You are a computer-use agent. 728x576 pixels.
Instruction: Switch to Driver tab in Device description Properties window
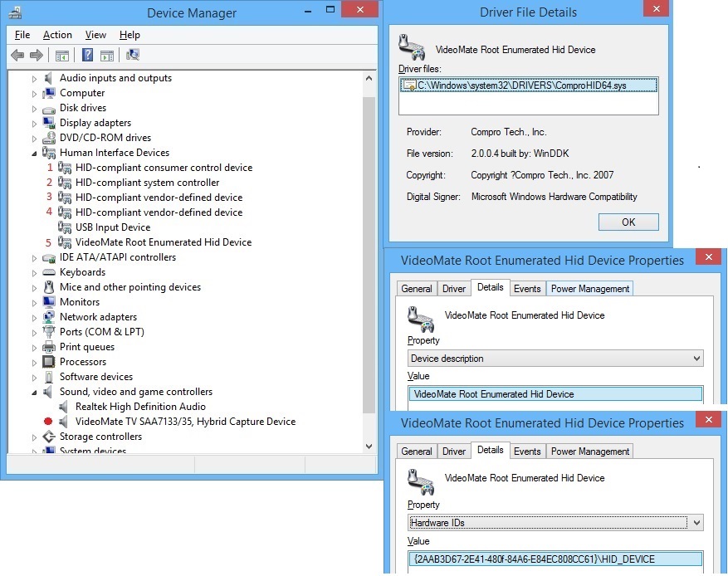[454, 289]
